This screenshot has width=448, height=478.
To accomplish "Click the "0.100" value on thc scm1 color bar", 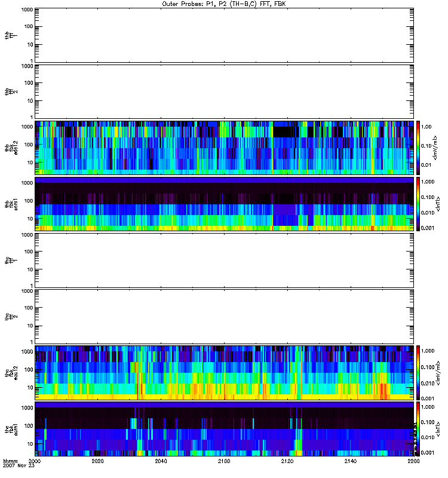I will tap(428, 422).
